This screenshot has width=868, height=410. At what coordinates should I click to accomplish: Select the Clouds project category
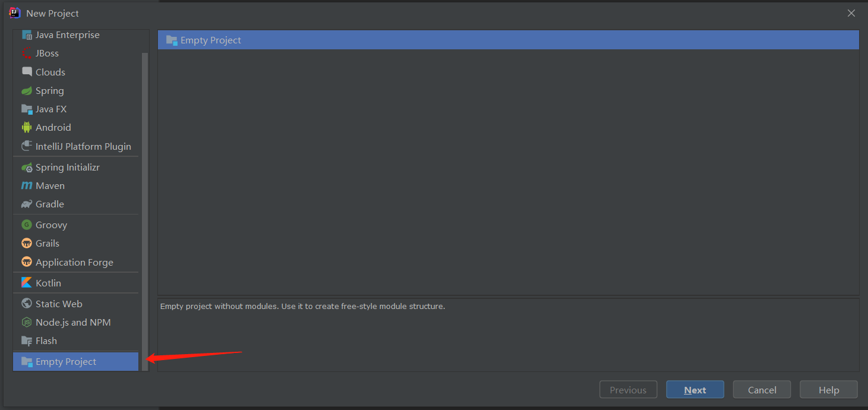[x=76, y=72]
